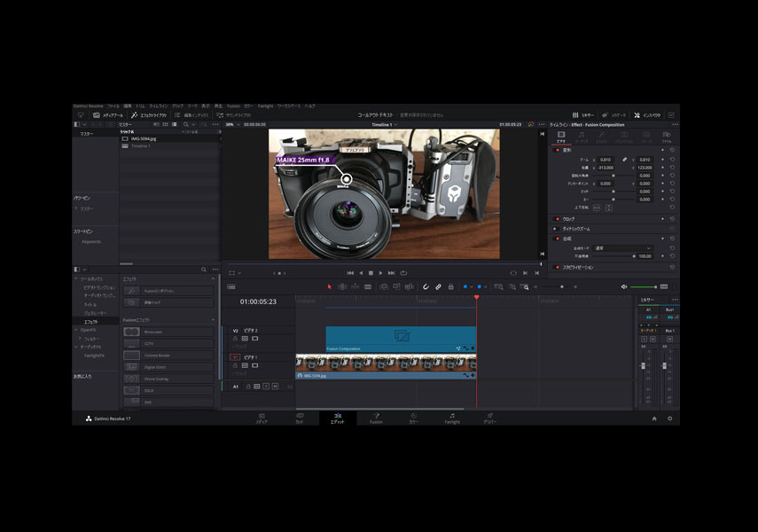Open the viewer zoom percentage dropdown
The image size is (758, 532).
[x=231, y=125]
